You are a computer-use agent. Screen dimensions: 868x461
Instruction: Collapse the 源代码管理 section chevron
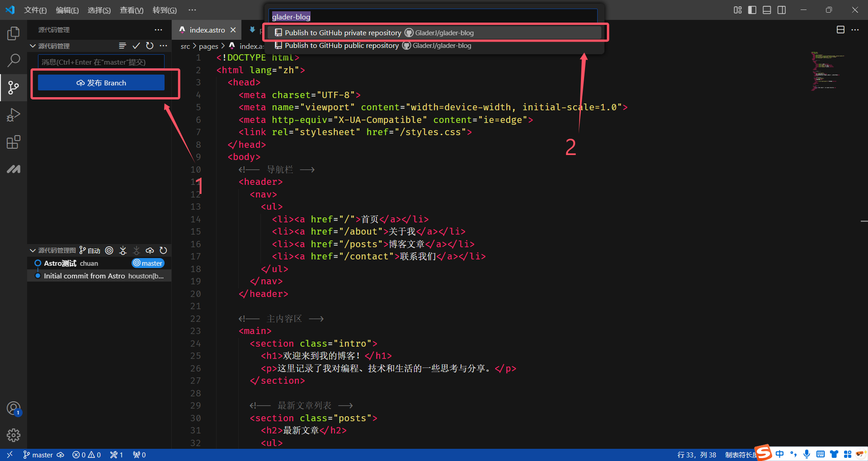33,46
